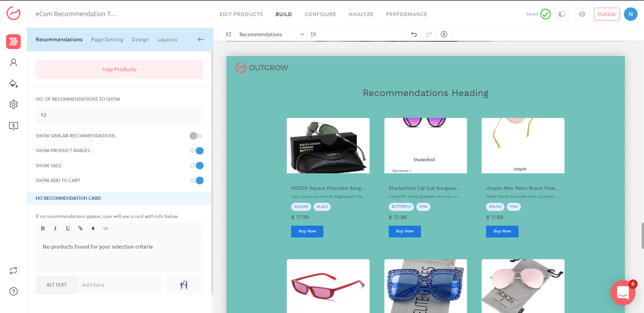This screenshot has width=644, height=313.
Task: Open the help question mark icon
Action: click(13, 292)
